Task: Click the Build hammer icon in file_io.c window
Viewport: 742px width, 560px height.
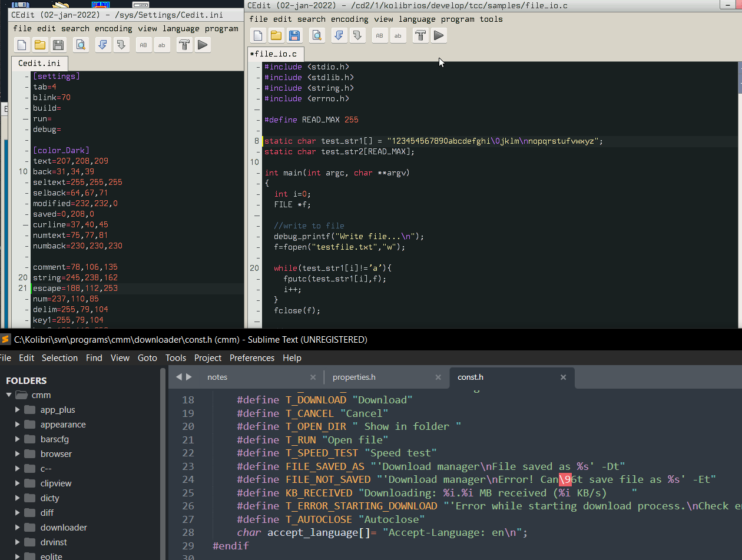Action: click(420, 36)
